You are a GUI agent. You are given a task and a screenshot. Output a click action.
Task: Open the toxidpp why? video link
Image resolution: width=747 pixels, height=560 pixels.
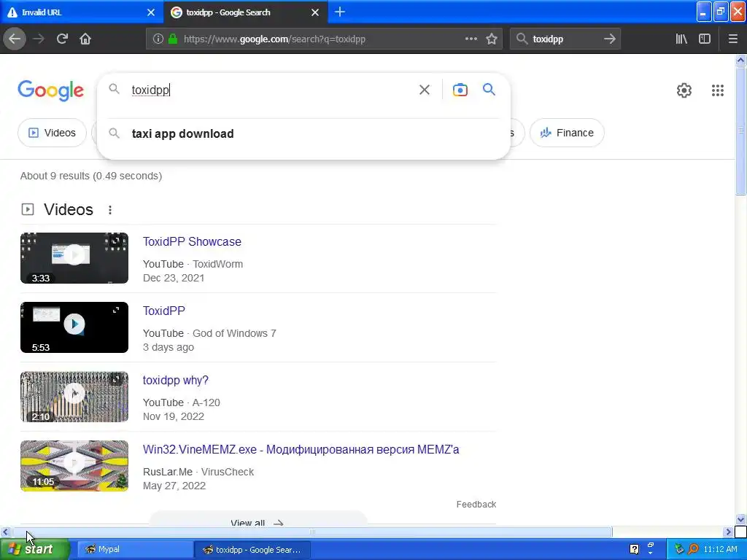tap(176, 380)
